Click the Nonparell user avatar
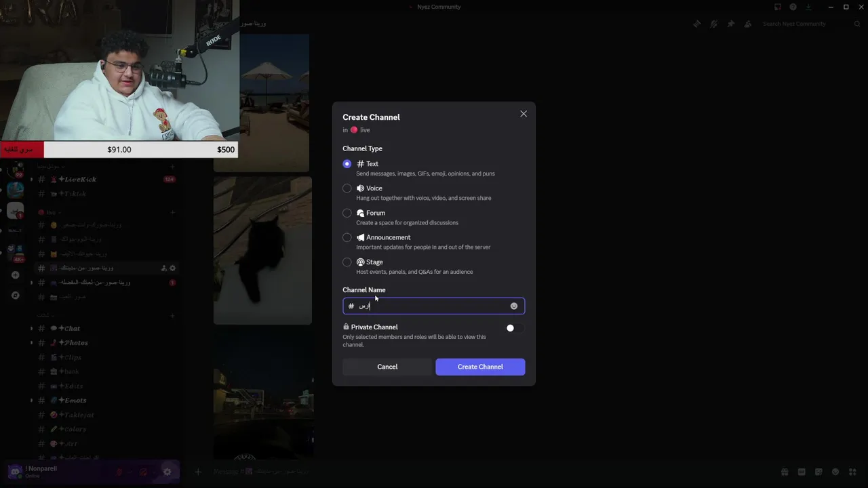Screen dimensions: 868x488 (x=15, y=472)
